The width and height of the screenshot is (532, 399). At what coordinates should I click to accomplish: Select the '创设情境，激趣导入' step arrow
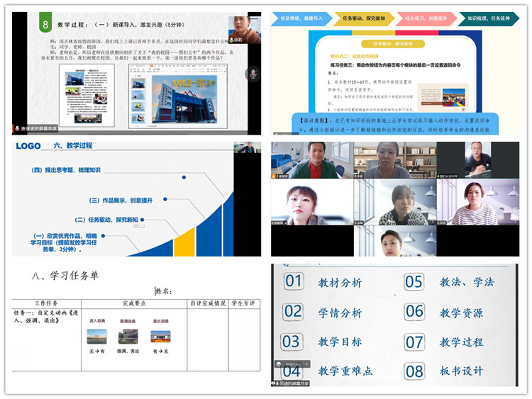[x=301, y=18]
